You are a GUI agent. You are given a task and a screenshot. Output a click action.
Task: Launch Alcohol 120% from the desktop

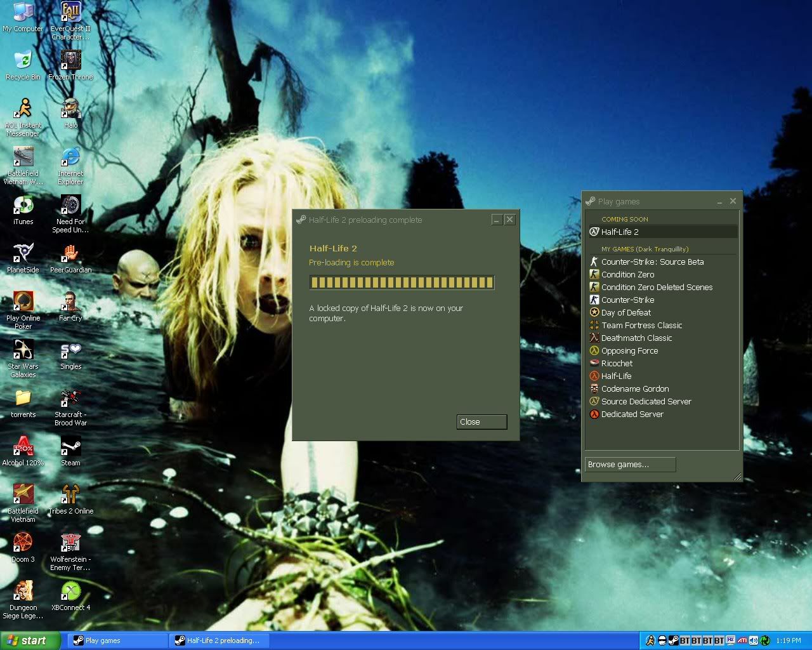(23, 451)
